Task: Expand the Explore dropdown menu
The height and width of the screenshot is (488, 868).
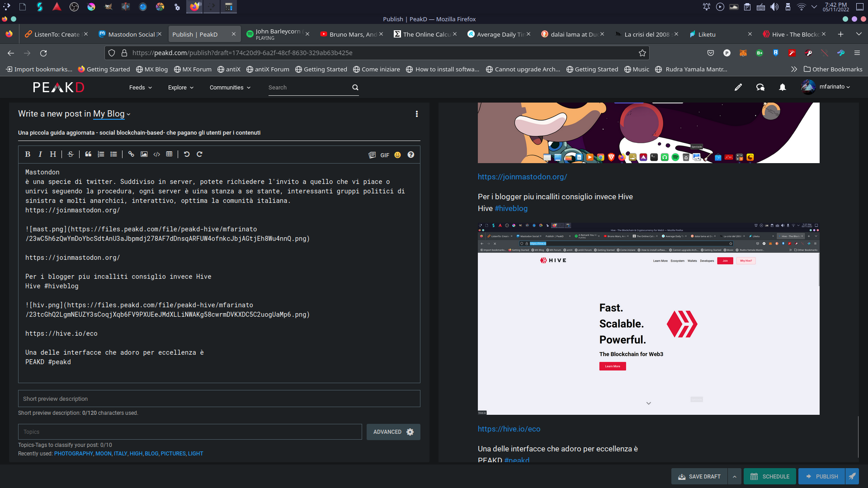Action: (x=181, y=88)
